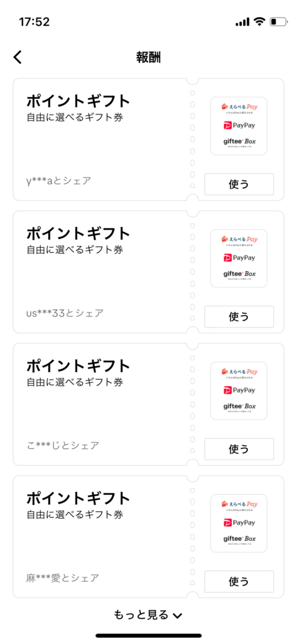
Task: Open first ポイントギフト coupon title
Action: click(78, 101)
